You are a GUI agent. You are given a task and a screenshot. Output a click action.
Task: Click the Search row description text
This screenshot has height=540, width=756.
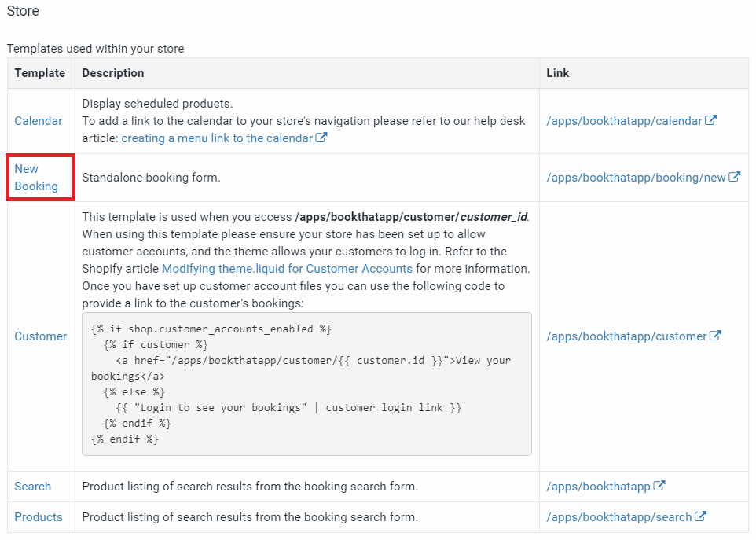(x=250, y=487)
